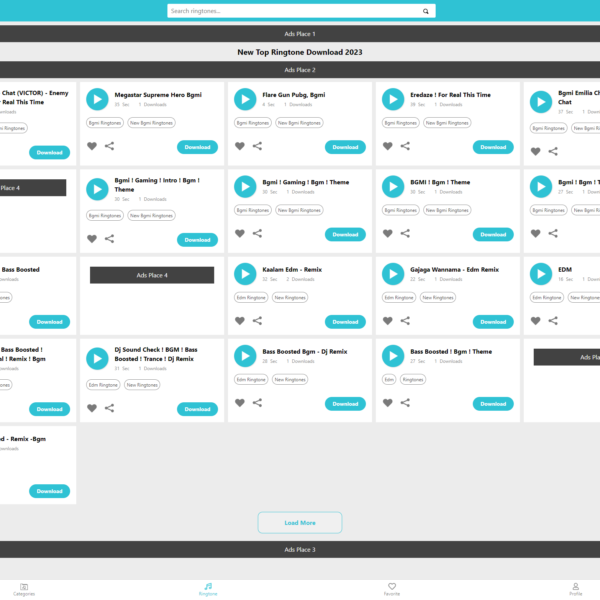Download Bgmi ! Gaming ! Intro ringtone
The width and height of the screenshot is (600, 600).
coord(197,240)
